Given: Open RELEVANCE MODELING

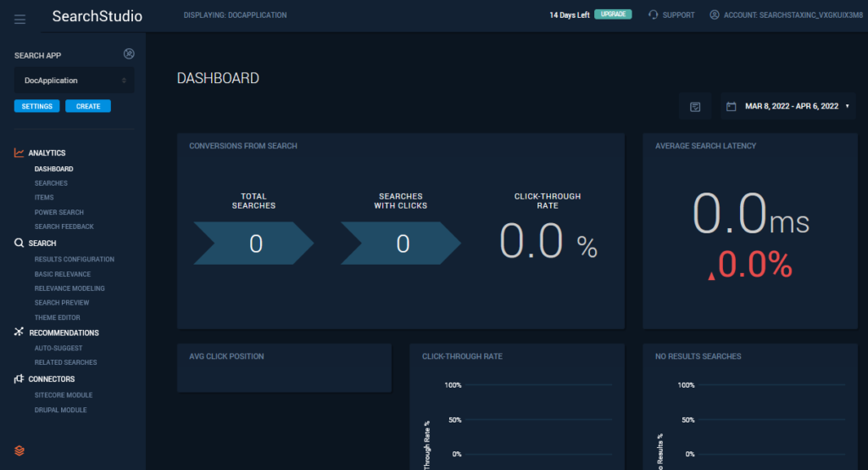Looking at the screenshot, I should pyautogui.click(x=70, y=288).
